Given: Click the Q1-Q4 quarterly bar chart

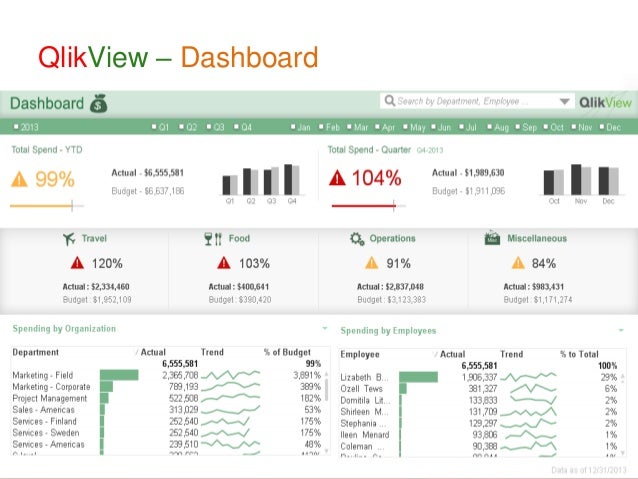Looking at the screenshot, I should pos(261,183).
